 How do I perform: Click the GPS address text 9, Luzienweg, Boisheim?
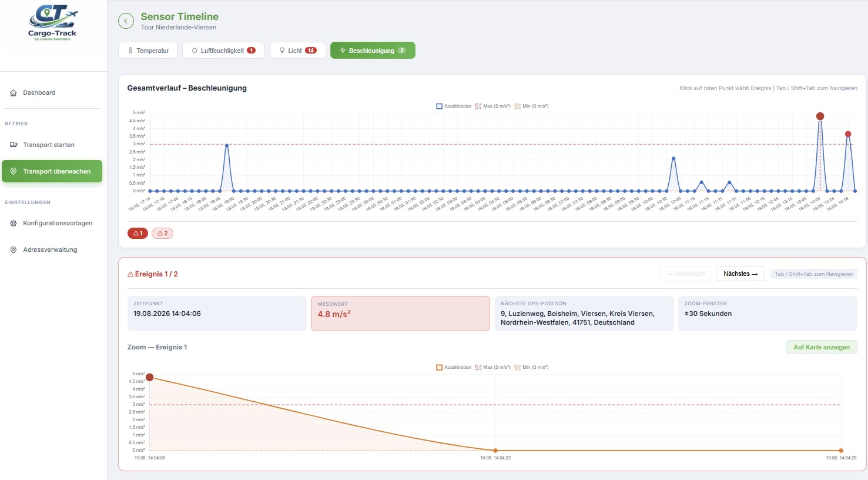point(577,318)
